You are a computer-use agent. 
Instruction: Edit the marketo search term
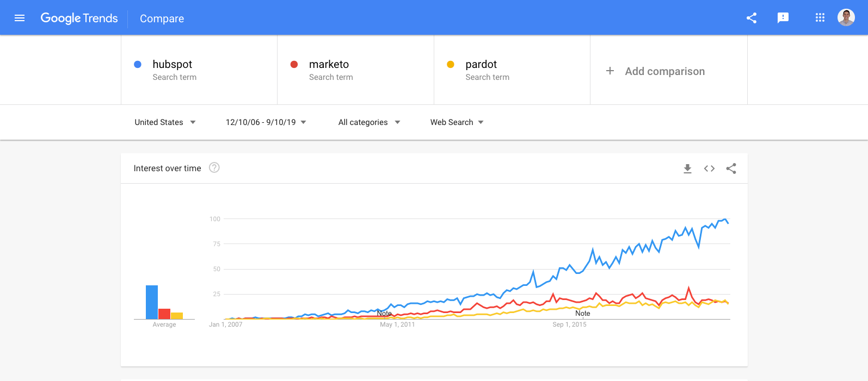click(x=329, y=65)
